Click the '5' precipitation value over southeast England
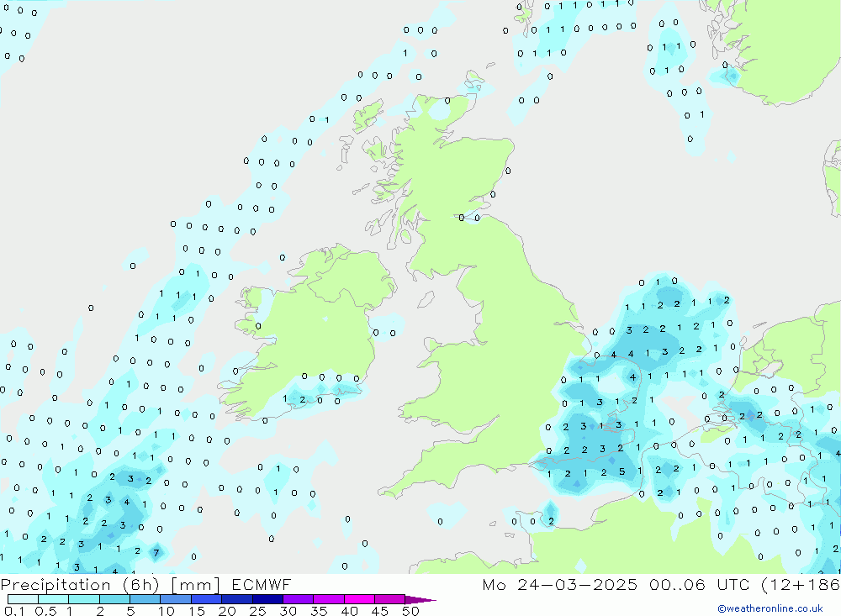 [621, 471]
